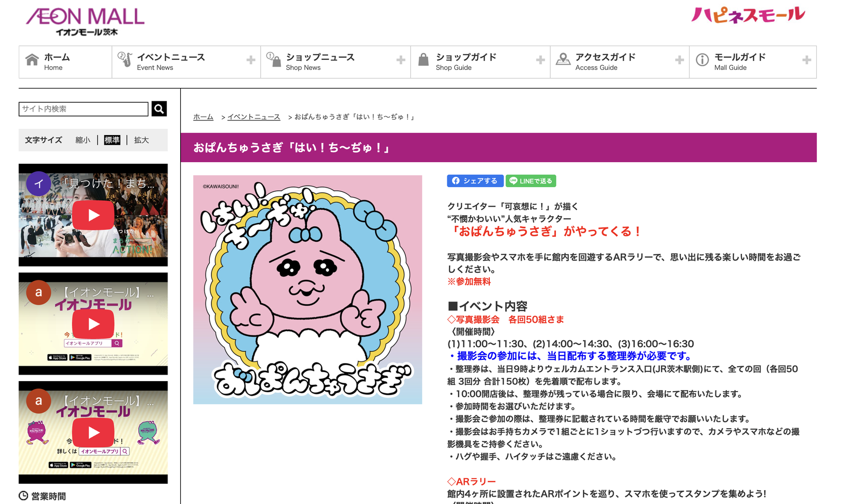This screenshot has width=848, height=504.
Task: Click the Event News champagne glass icon
Action: coord(125,59)
